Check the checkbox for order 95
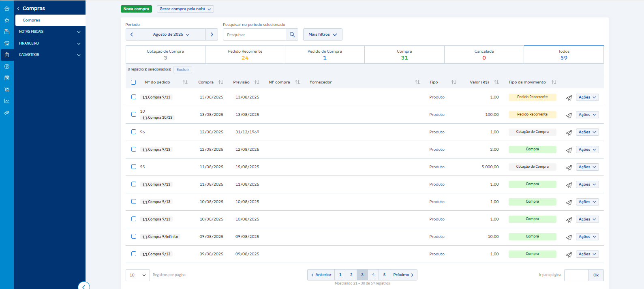 (x=134, y=167)
